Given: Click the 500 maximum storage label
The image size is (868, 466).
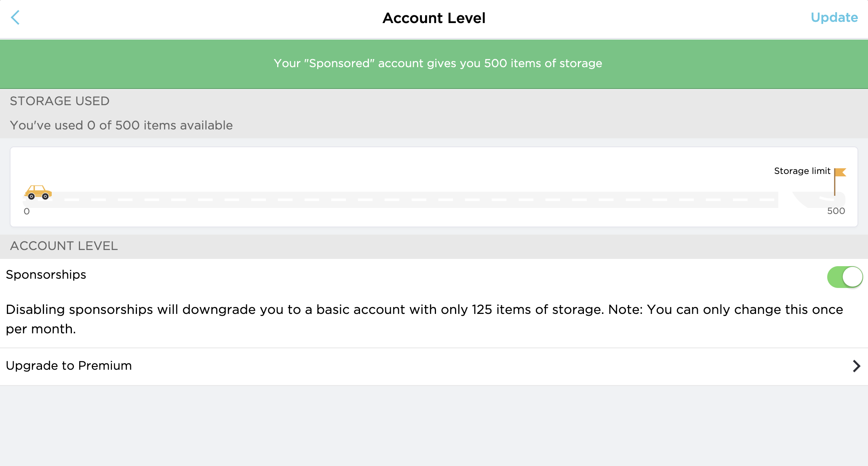Looking at the screenshot, I should click(x=836, y=211).
